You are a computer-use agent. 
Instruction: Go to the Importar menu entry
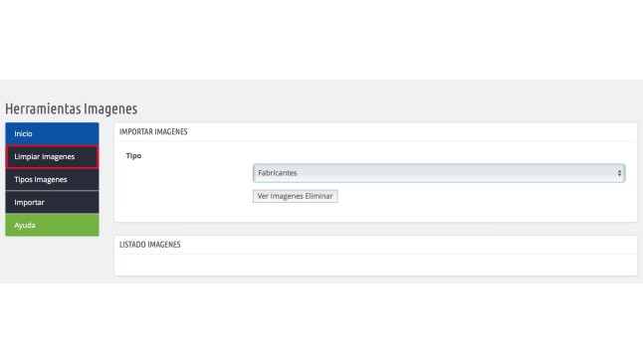[x=52, y=202]
